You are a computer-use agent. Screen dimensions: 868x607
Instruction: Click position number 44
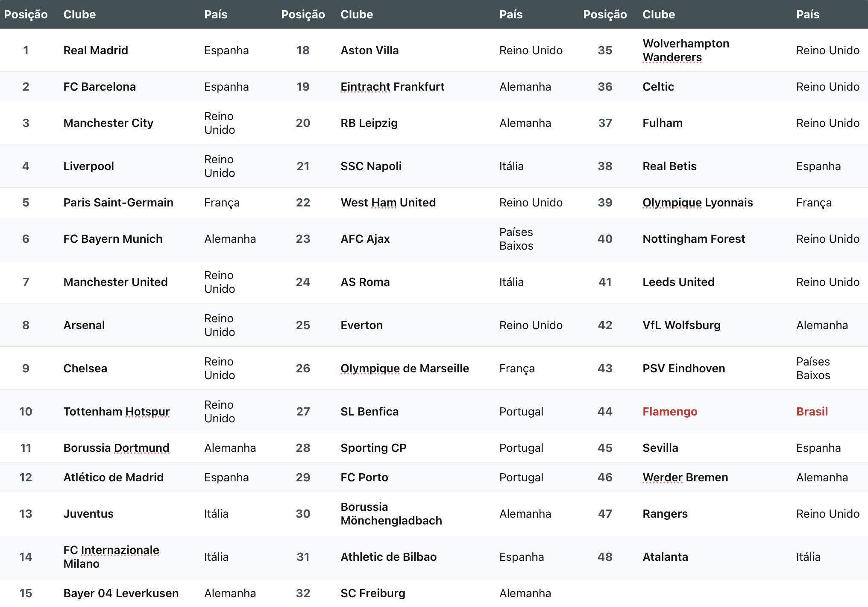(x=605, y=412)
